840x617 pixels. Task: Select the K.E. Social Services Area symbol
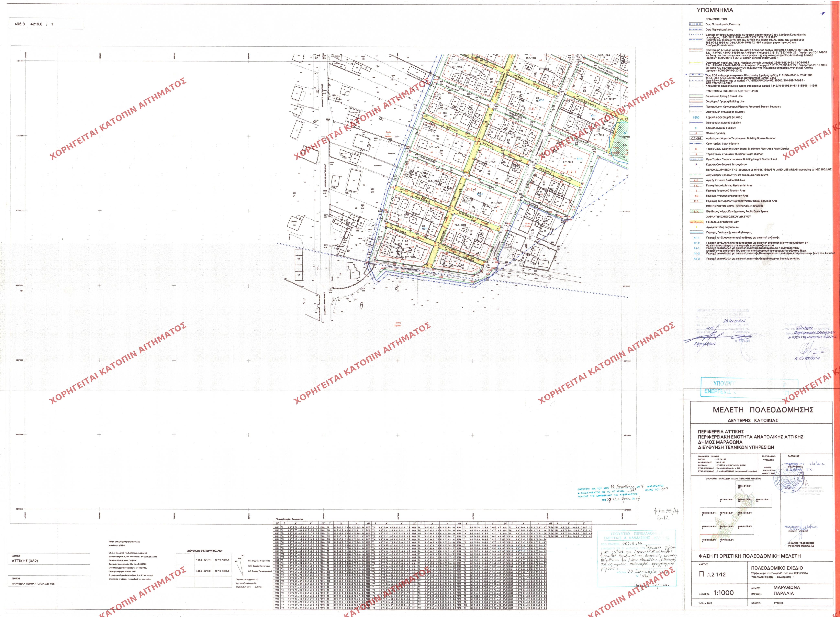click(696, 201)
